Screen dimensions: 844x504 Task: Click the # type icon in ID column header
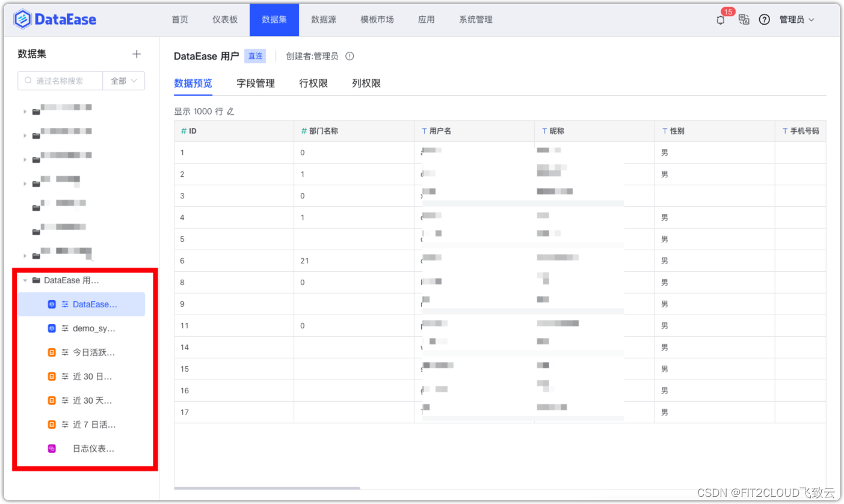point(183,131)
